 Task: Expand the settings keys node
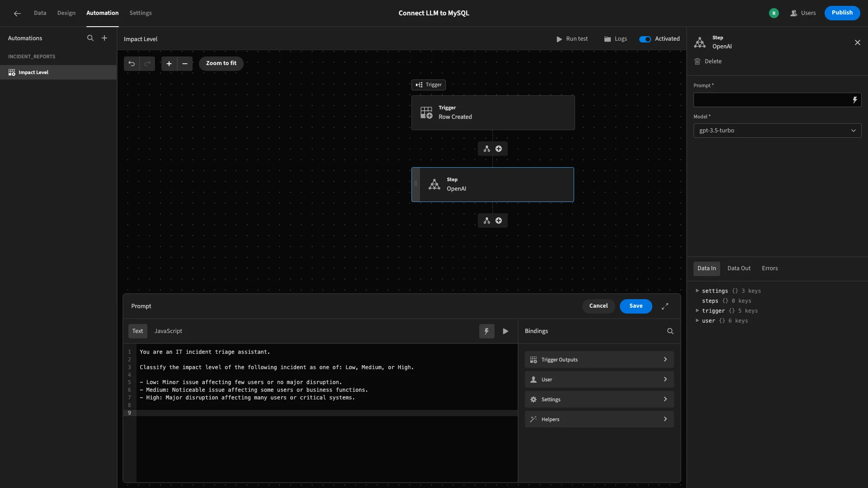(697, 291)
